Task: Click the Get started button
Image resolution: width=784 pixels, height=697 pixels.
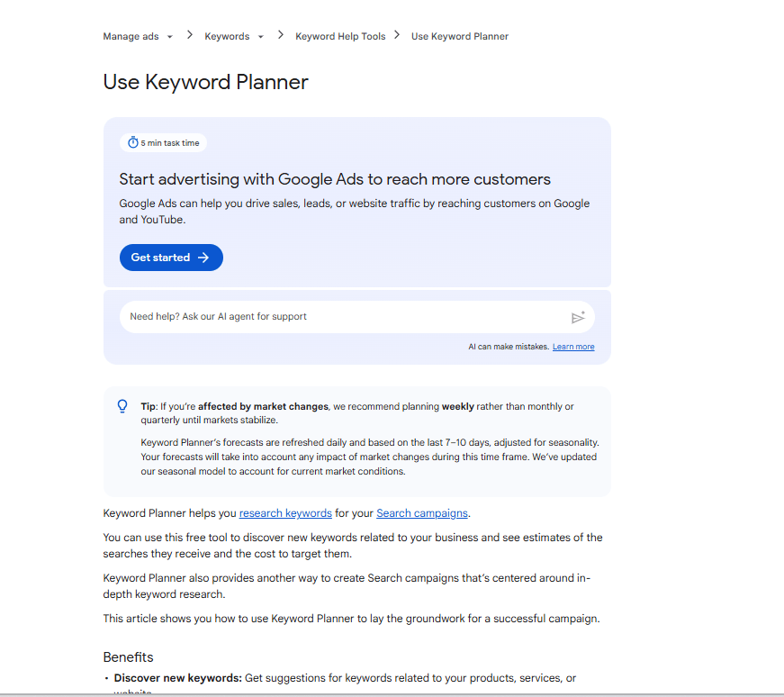Action: 171,258
